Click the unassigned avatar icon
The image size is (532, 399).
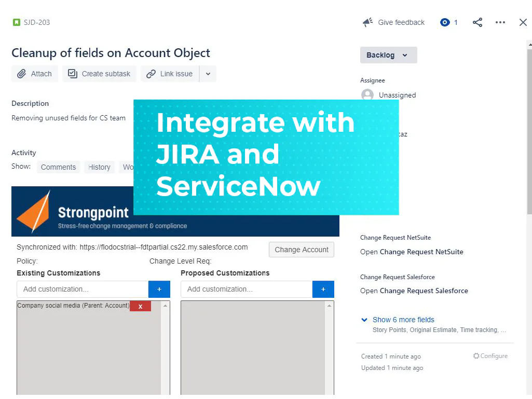point(367,94)
